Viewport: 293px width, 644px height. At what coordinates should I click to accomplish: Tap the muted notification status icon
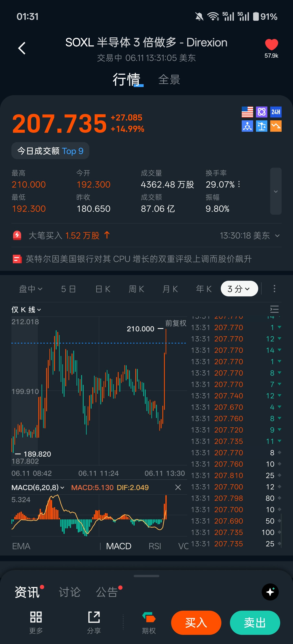(199, 16)
